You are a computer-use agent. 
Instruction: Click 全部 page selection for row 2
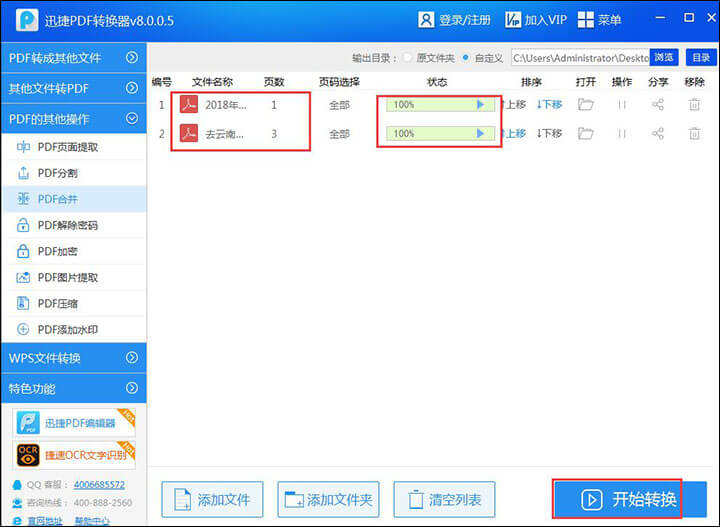(339, 134)
